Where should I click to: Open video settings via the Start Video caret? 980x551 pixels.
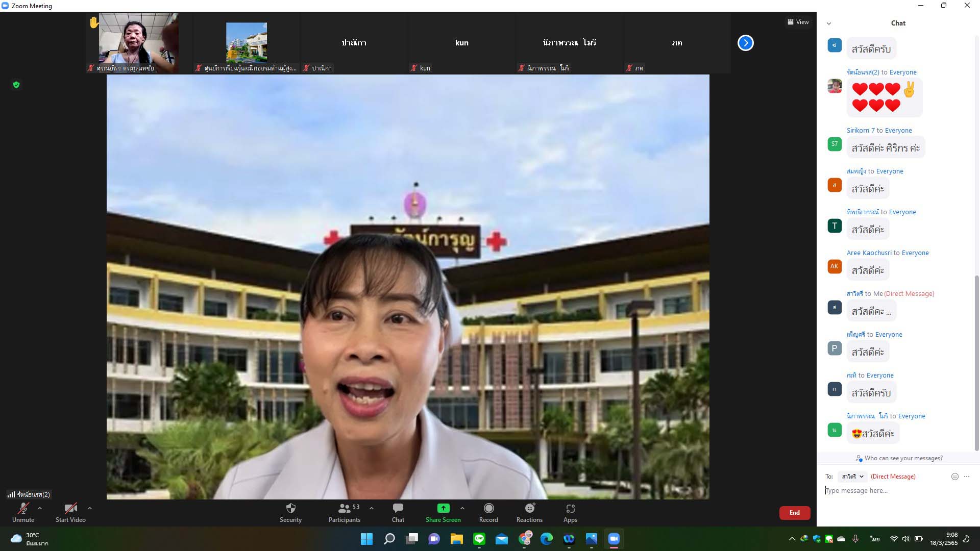(90, 508)
